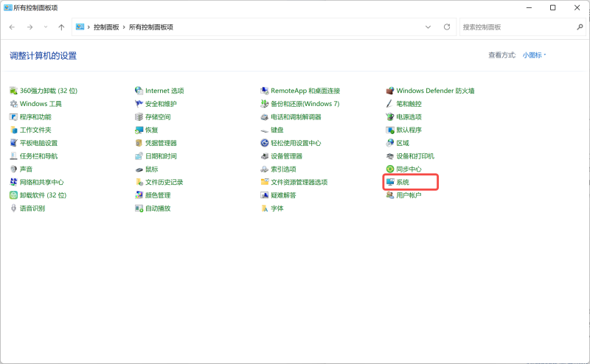Screen dimensions: 590x364
Task: Open the 鼠标 icon
Action: (139, 169)
